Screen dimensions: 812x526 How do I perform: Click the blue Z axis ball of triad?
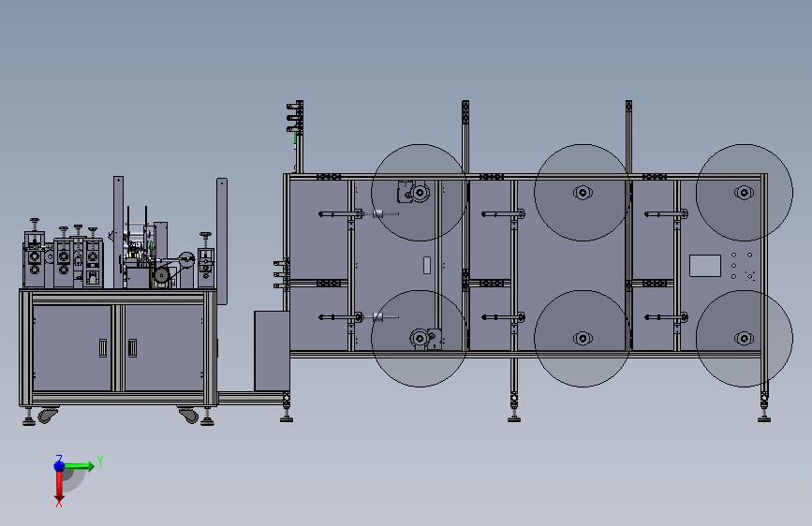(x=59, y=466)
